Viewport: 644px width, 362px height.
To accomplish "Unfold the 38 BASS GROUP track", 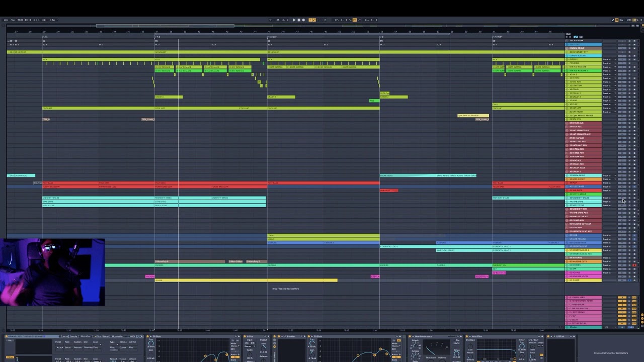I will click(x=567, y=179).
